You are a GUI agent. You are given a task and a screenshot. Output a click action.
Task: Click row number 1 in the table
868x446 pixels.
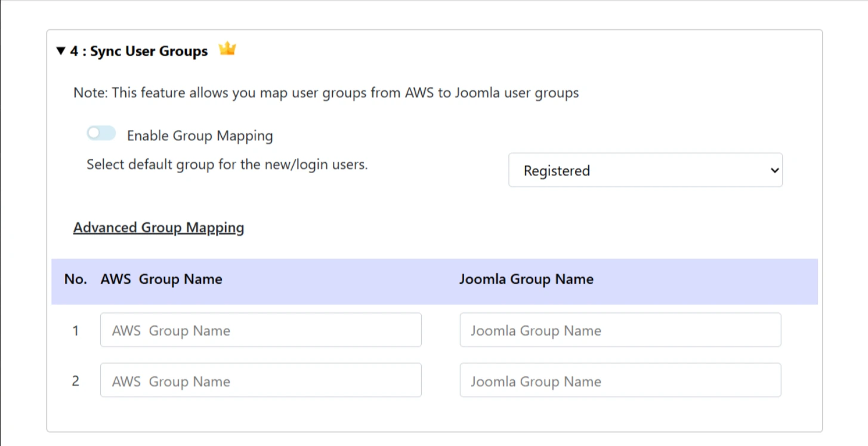click(x=76, y=331)
